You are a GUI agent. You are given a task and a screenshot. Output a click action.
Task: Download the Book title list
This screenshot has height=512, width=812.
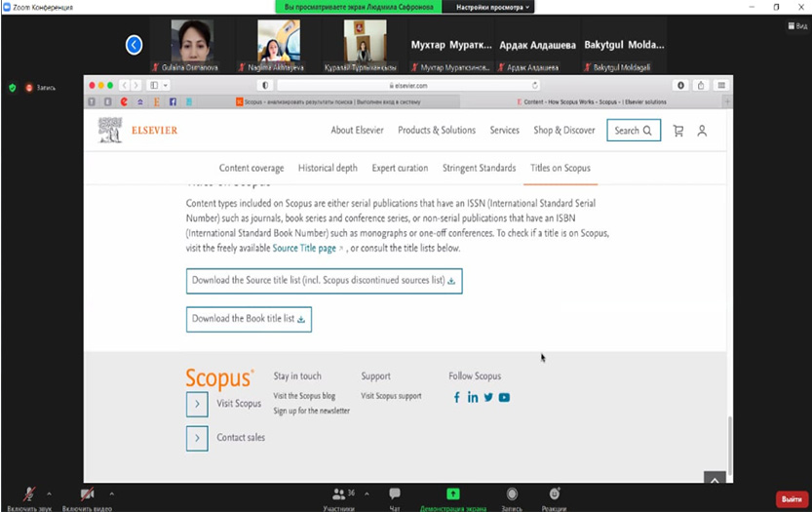[x=249, y=319]
